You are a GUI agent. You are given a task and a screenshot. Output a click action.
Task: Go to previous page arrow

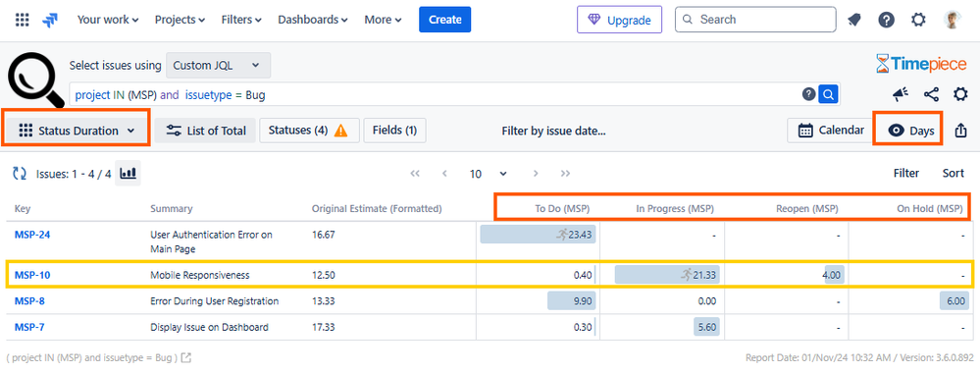click(x=444, y=174)
